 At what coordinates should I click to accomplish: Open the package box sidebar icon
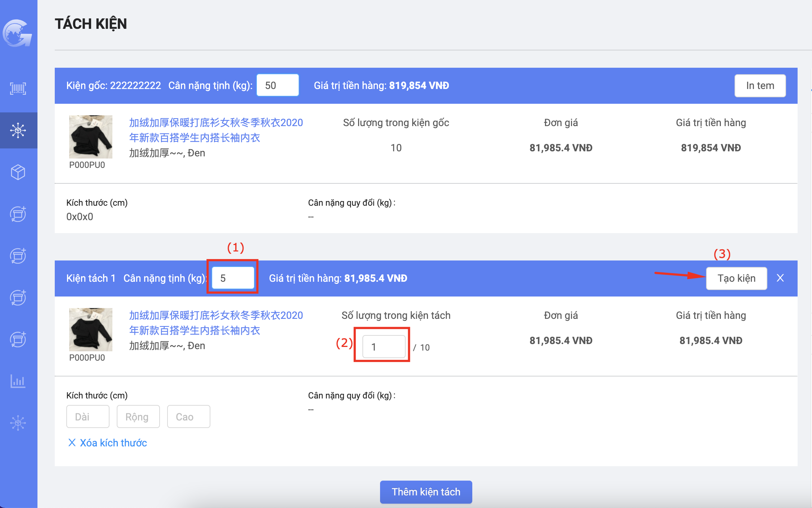(18, 172)
